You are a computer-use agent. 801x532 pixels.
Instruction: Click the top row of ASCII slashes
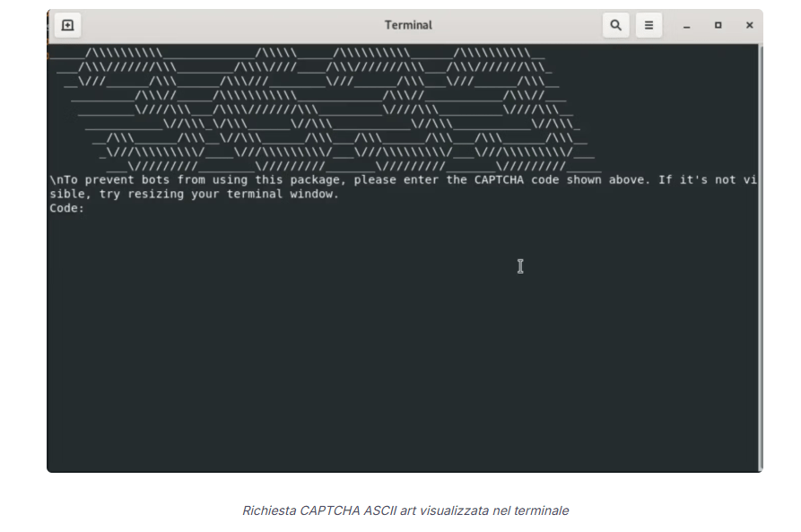click(269, 53)
